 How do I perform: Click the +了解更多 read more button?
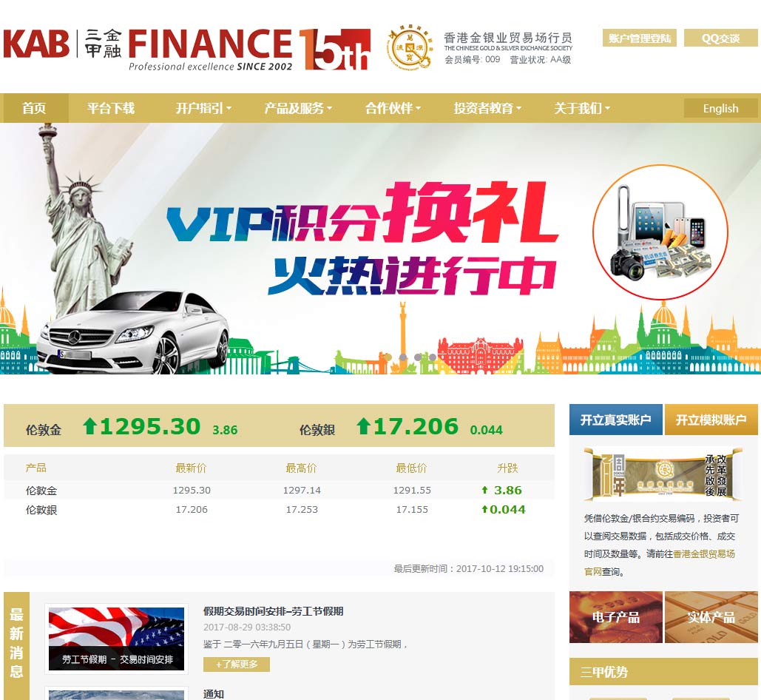coord(237,664)
